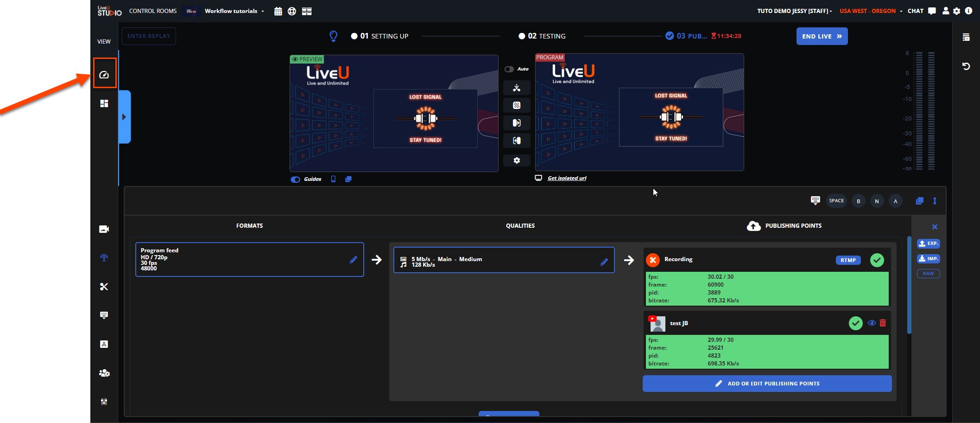Open the monitoring gauge view in sidebar

point(104,75)
